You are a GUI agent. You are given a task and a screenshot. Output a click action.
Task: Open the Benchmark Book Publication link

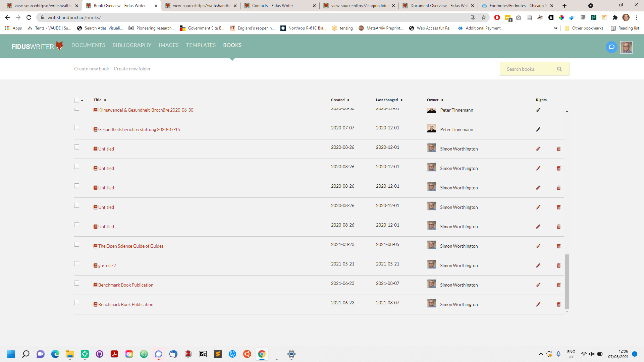pos(125,285)
